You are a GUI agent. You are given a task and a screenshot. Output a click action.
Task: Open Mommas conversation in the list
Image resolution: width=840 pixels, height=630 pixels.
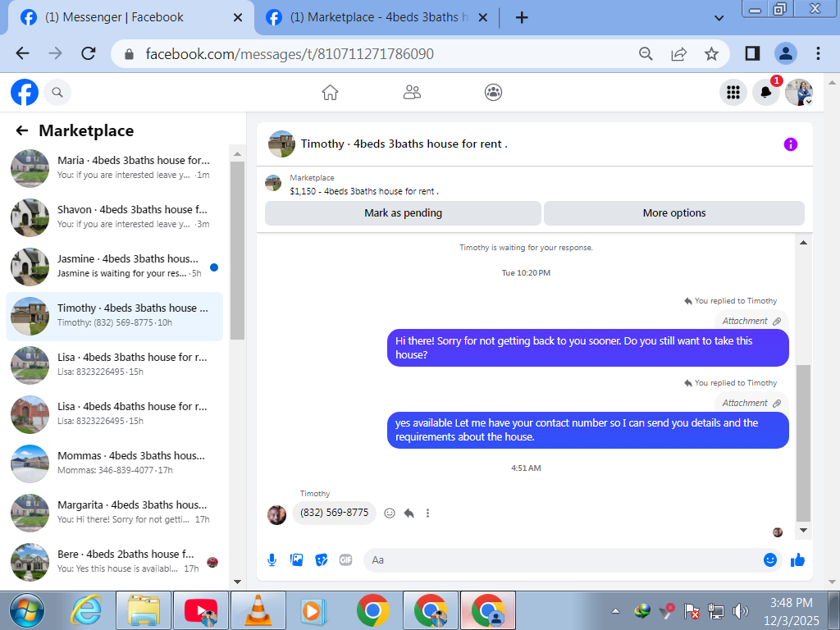coord(114,464)
